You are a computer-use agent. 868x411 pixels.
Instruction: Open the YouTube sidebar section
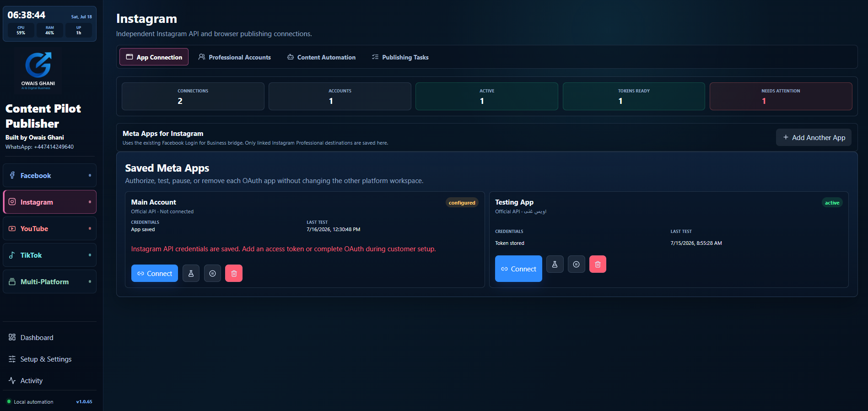(x=49, y=228)
